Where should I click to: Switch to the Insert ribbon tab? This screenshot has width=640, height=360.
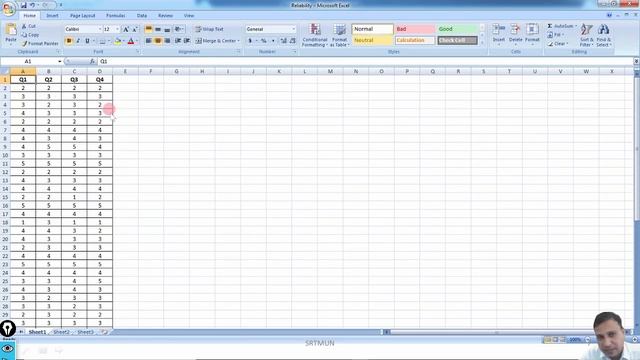pyautogui.click(x=52, y=16)
